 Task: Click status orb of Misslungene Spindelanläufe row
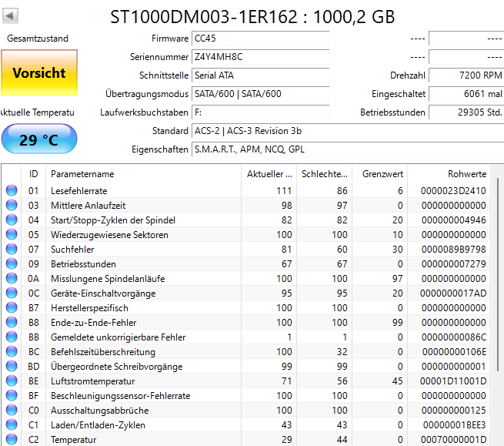coord(12,278)
